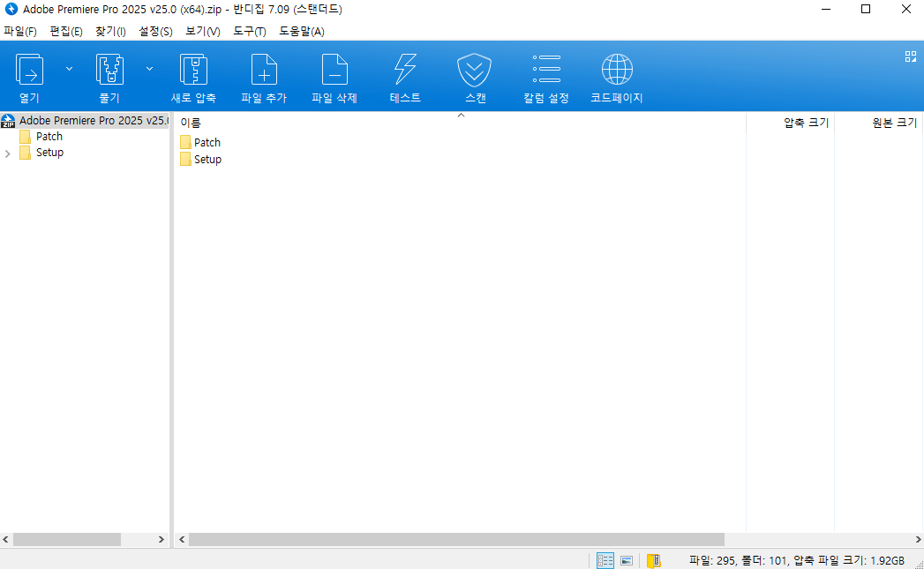Click the Bandizip app icon in title bar

tap(11, 10)
